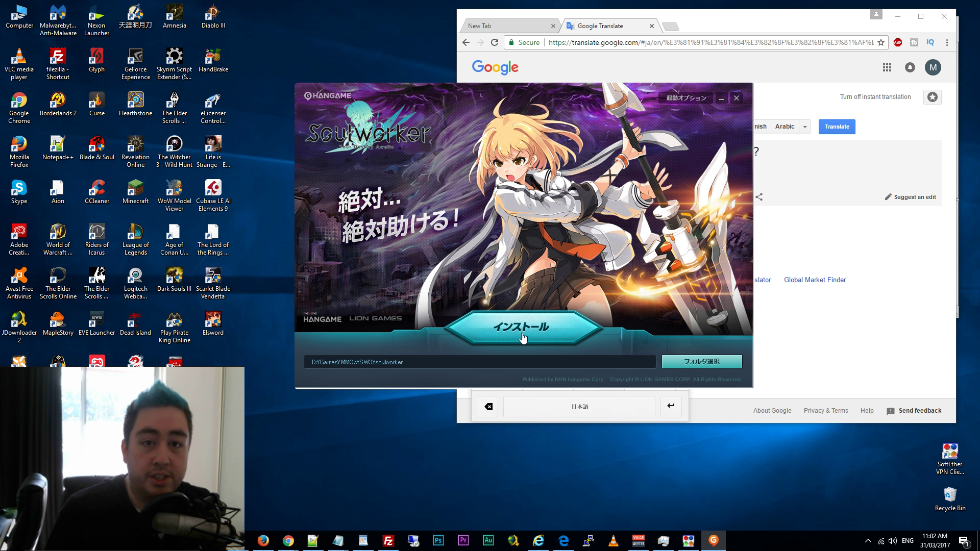The width and height of the screenshot is (980, 551).
Task: Select the League of Legends desktop icon
Action: 135,240
